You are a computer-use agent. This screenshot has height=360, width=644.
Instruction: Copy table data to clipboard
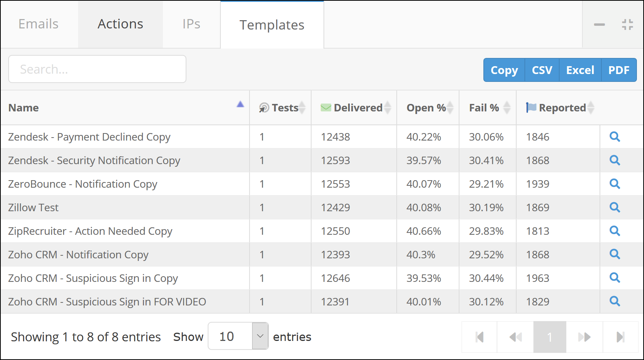504,70
